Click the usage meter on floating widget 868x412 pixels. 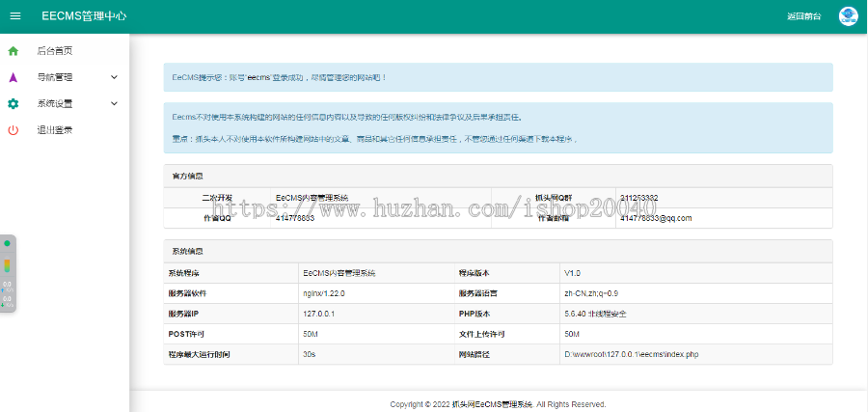(x=7, y=265)
